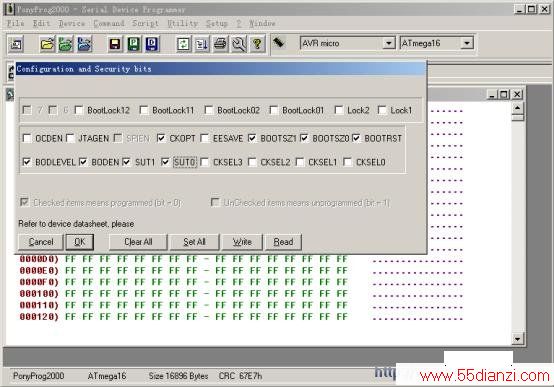Click the blue D save data icon

(x=152, y=44)
